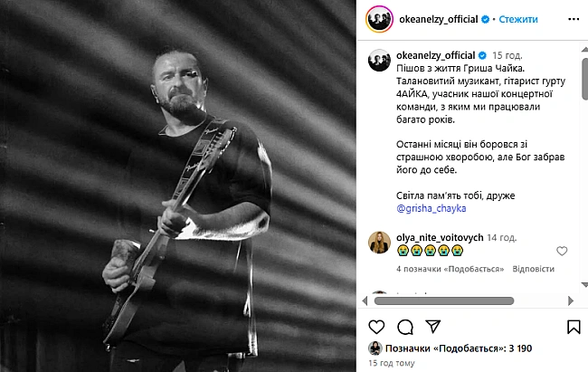
Task: Click the horizontal scrollbar right arrow
Action: [571, 300]
